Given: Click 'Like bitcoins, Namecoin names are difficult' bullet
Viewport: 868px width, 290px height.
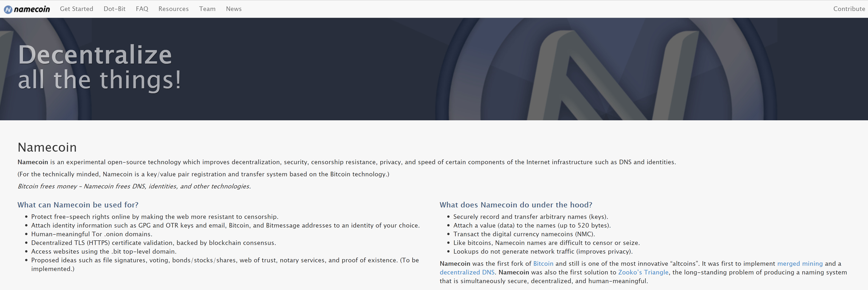Looking at the screenshot, I should [x=546, y=243].
